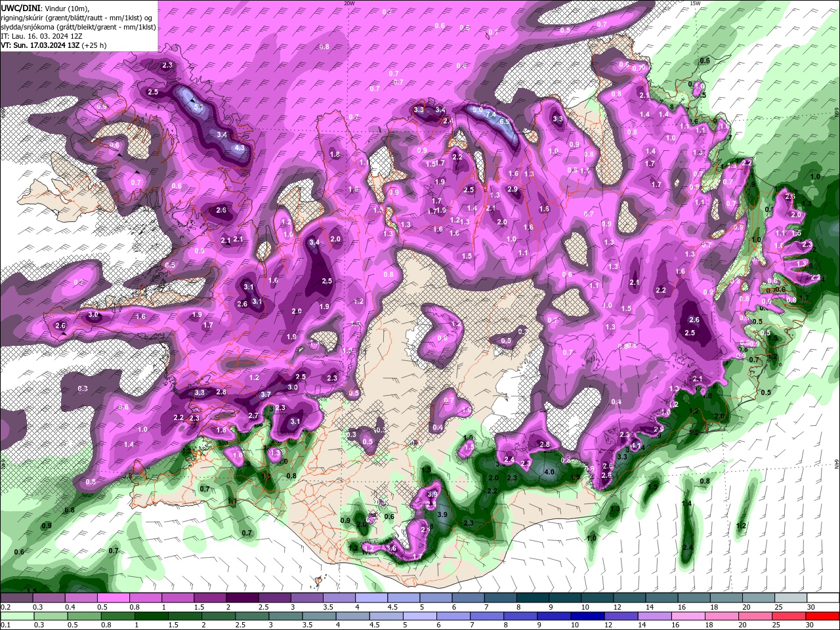Click the UWC/DINI title text
840x630 pixels.
[x=21, y=9]
